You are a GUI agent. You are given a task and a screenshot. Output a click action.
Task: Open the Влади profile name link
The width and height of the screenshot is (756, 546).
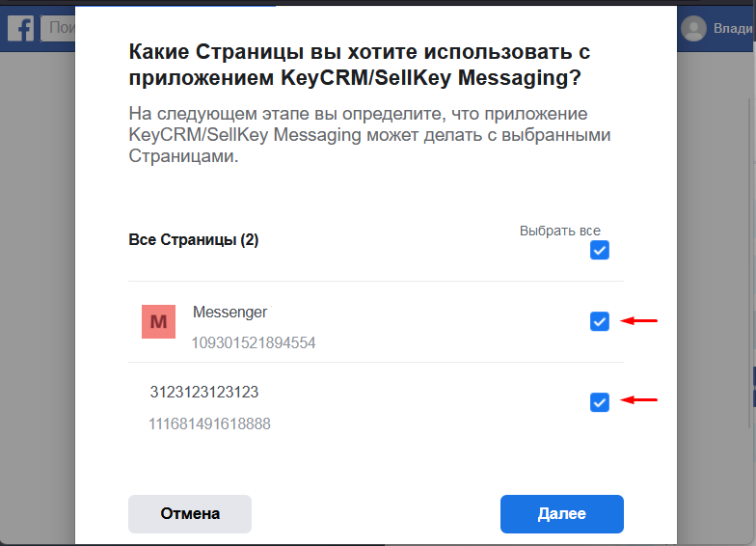pyautogui.click(x=733, y=28)
